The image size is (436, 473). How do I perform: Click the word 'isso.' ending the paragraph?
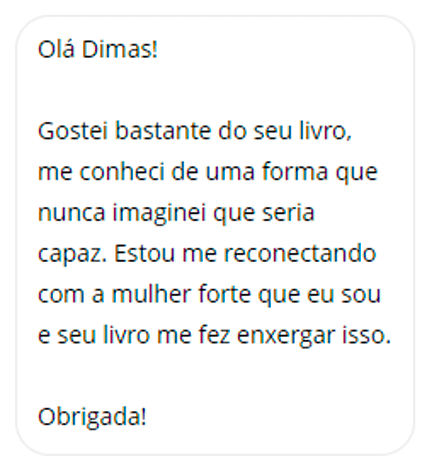click(366, 335)
